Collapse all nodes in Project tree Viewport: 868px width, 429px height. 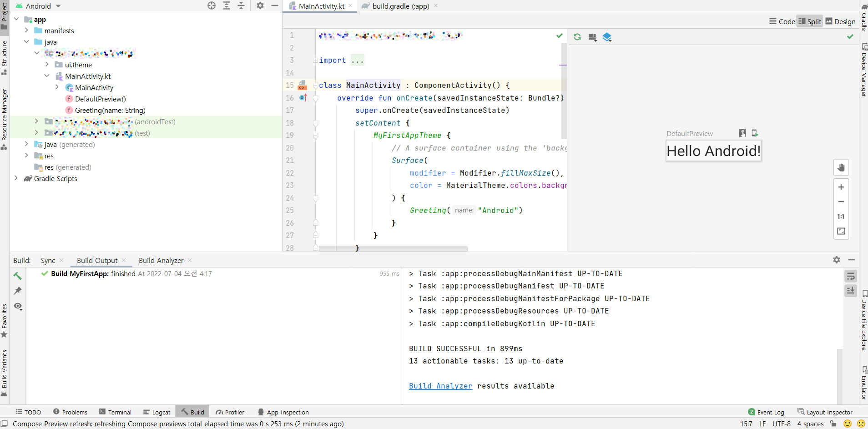pos(241,5)
